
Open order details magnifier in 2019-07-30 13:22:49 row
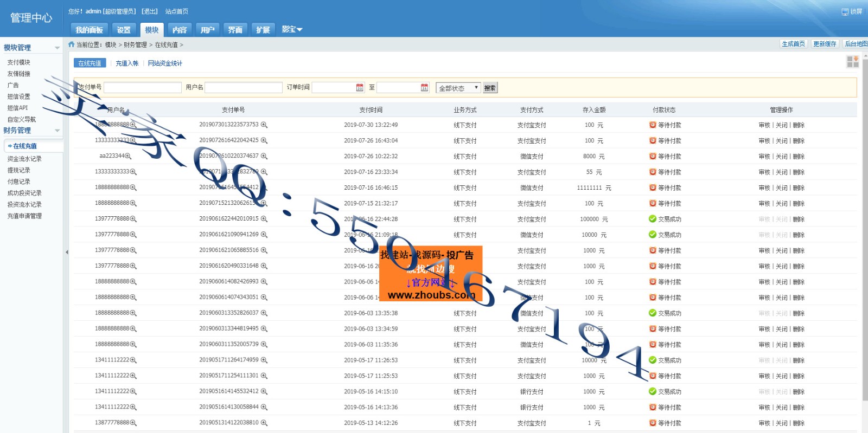tap(264, 125)
